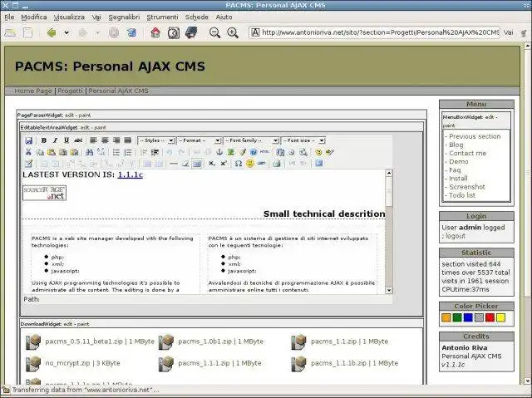Click the logout link
Viewport: 532px width, 398px height.
(x=456, y=236)
